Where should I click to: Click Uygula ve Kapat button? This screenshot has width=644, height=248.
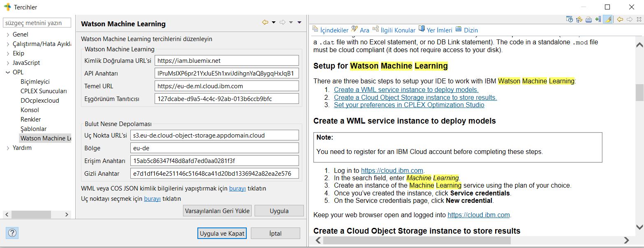[x=222, y=233]
